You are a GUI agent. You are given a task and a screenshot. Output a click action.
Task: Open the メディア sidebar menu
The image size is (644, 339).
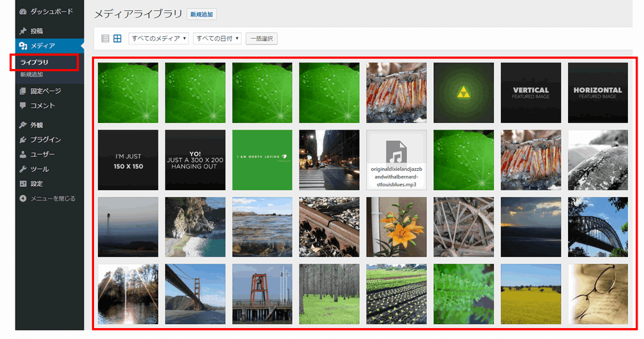point(43,46)
